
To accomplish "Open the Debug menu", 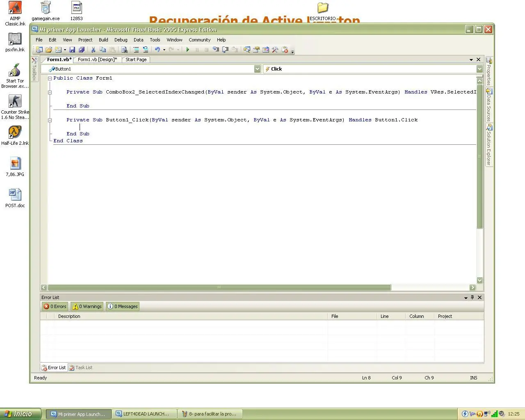I will coord(121,40).
